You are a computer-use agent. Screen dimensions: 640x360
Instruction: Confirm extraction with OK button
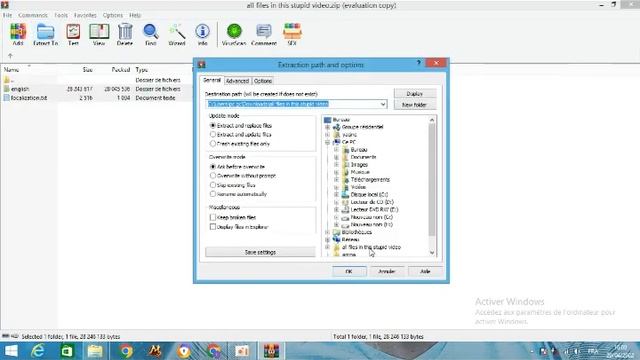(x=349, y=271)
